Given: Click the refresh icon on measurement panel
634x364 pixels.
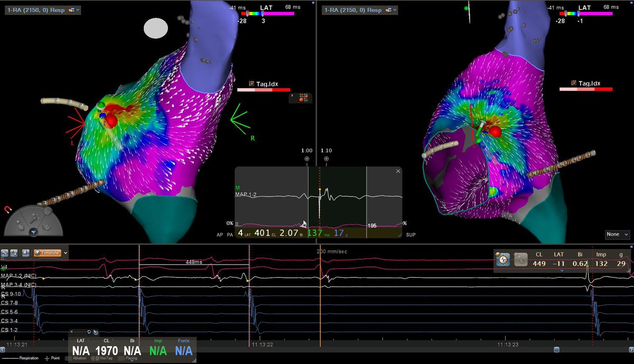Looking at the screenshot, I should [x=89, y=332].
